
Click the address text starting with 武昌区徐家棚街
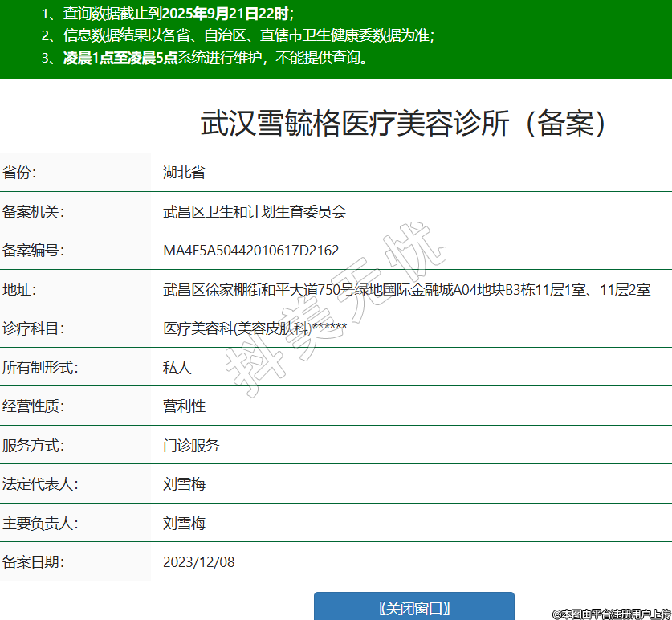coord(406,290)
